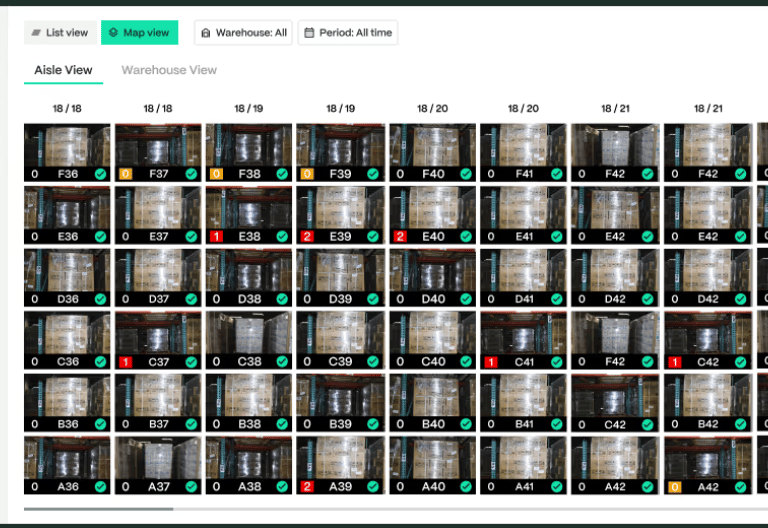Select location label C40
The width and height of the screenshot is (768, 528).
pyautogui.click(x=433, y=362)
